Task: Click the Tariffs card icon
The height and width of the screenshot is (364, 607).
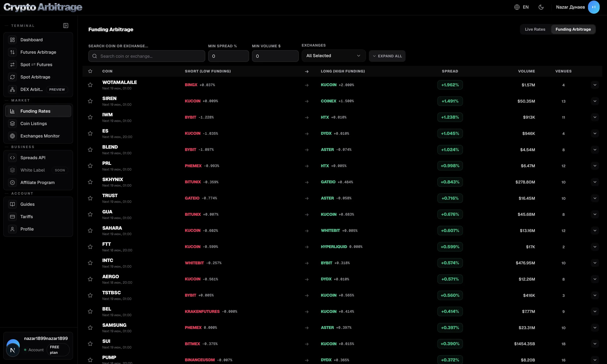Action: click(13, 217)
